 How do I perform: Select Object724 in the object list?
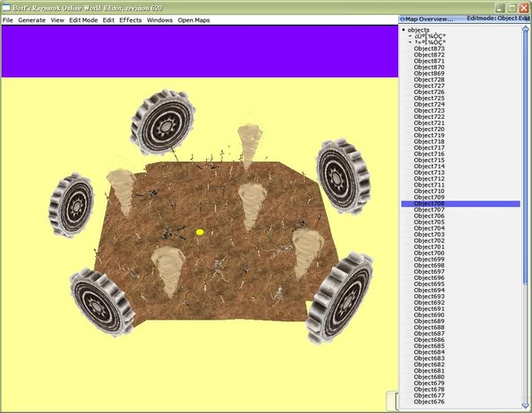(429, 104)
